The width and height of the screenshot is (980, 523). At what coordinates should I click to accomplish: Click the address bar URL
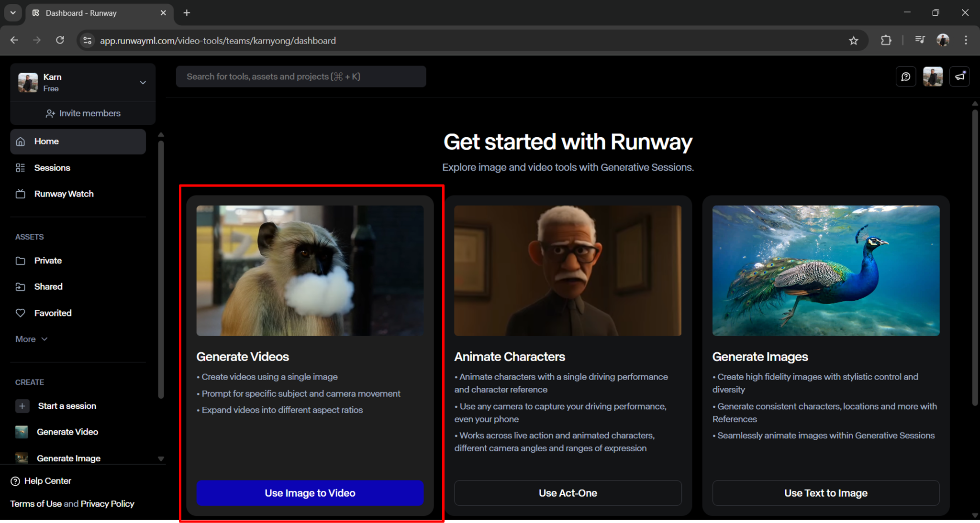pyautogui.click(x=218, y=41)
